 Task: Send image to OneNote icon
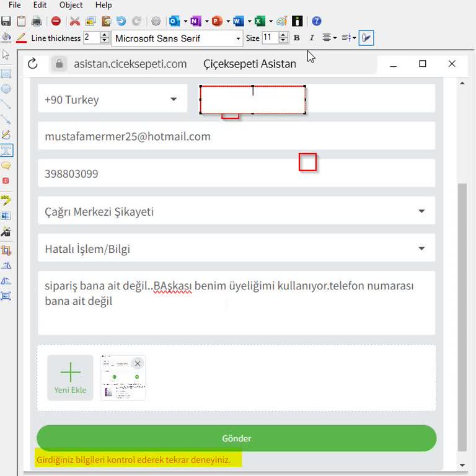point(196,21)
